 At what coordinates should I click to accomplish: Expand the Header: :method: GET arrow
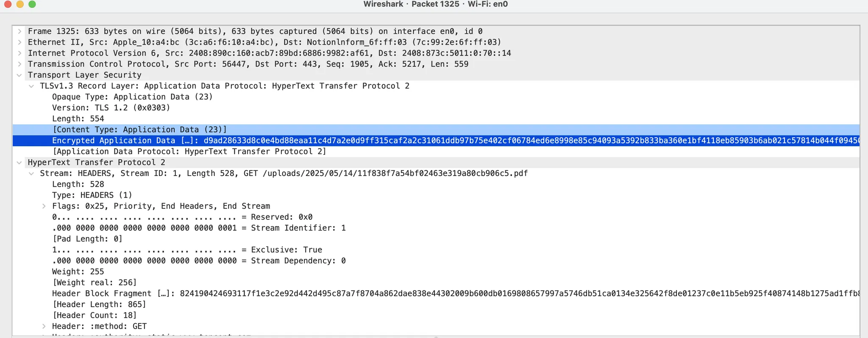tap(44, 326)
